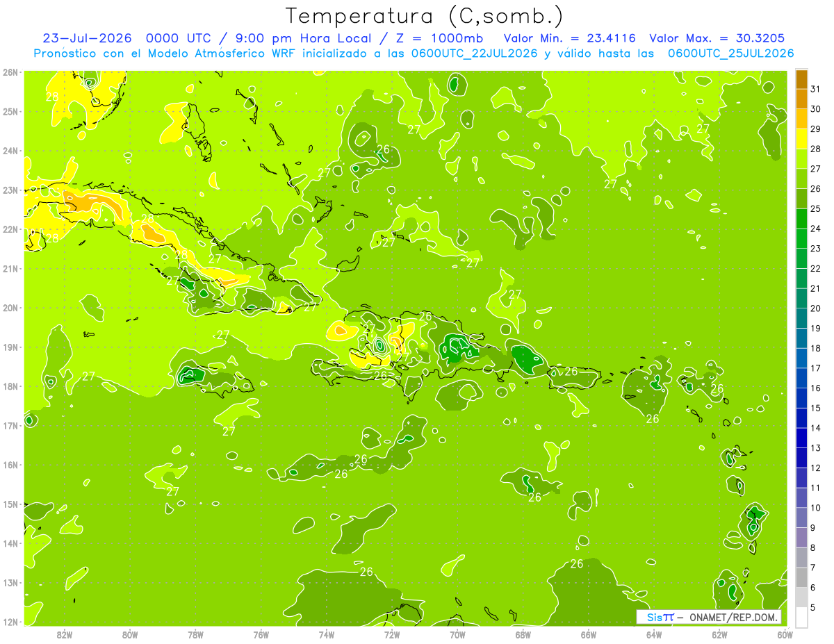The height and width of the screenshot is (644, 834).
Task: Pick the white swatch below the 5 label
Action: pyautogui.click(x=801, y=617)
